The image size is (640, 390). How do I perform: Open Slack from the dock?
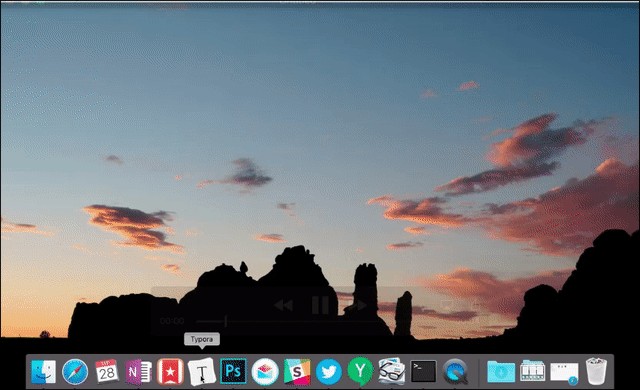tap(297, 372)
